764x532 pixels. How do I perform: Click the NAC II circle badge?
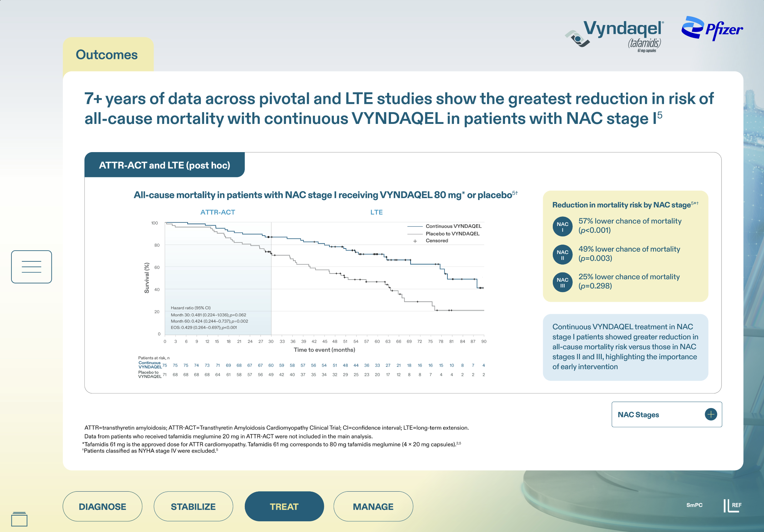click(x=562, y=255)
